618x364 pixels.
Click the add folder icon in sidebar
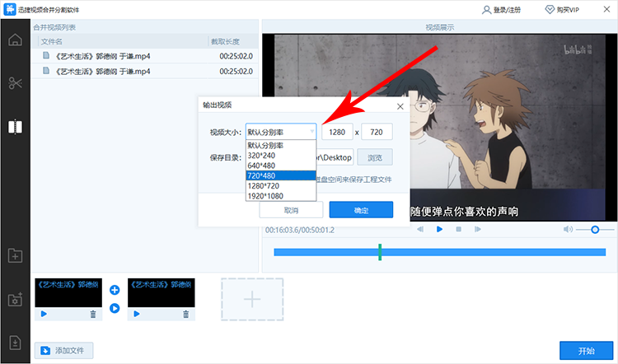[15, 255]
